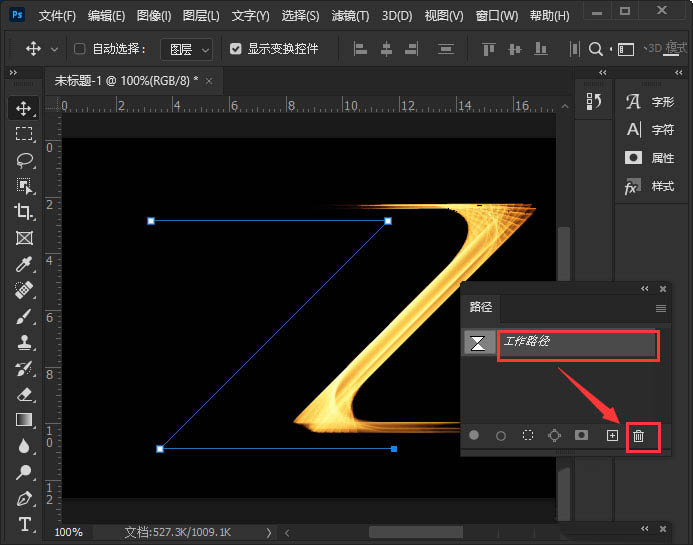Open the History panel icon
The height and width of the screenshot is (545, 693).
pyautogui.click(x=594, y=102)
